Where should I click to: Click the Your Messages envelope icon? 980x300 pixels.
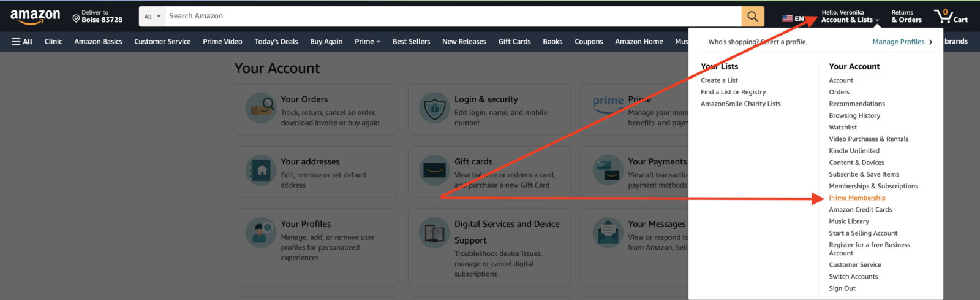click(x=608, y=234)
